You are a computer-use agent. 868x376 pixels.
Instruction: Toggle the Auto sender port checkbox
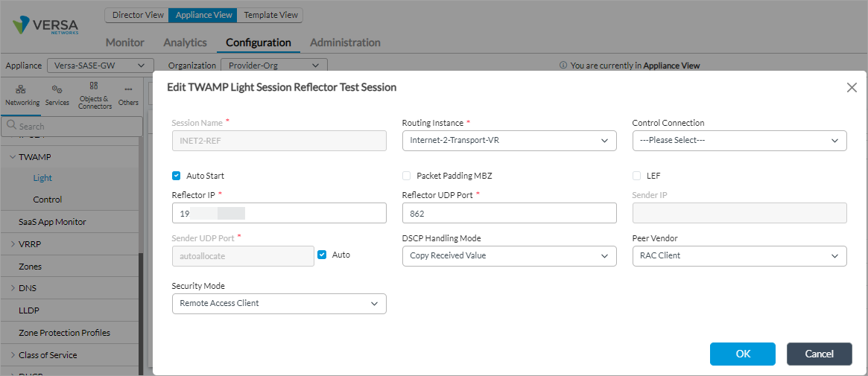pyautogui.click(x=322, y=255)
